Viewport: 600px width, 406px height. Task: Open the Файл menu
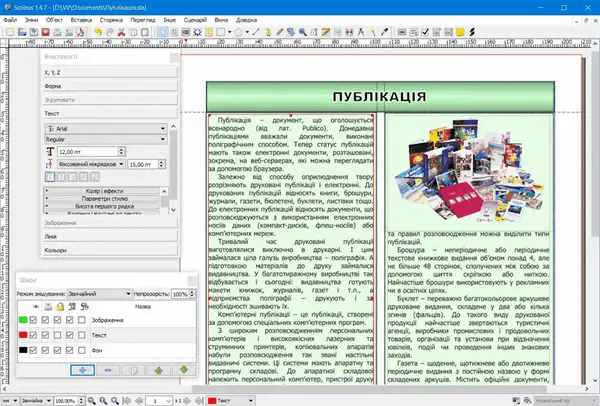click(x=10, y=20)
